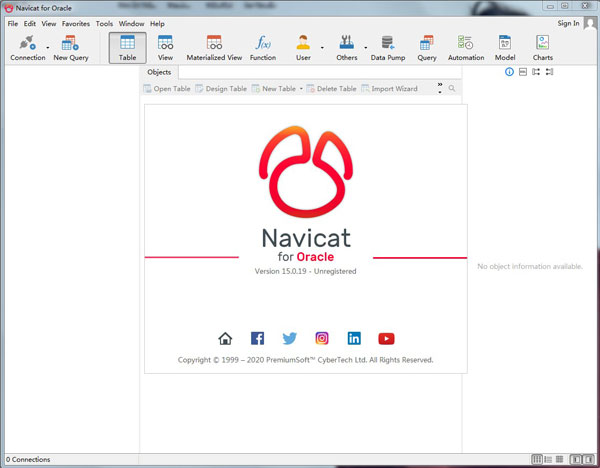Click Open Table button
This screenshot has width=600, height=468.
167,89
